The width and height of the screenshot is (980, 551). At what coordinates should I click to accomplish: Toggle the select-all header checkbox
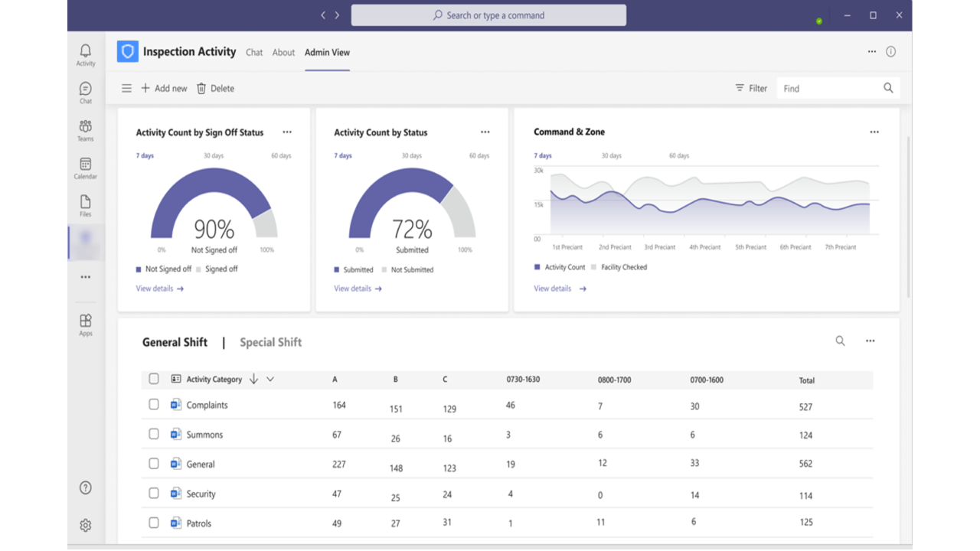click(x=154, y=379)
